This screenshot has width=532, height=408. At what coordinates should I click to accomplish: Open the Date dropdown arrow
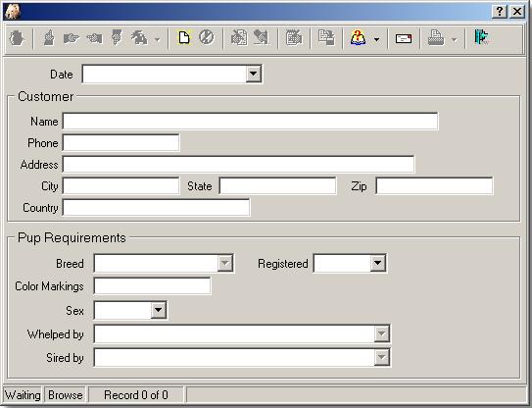coord(253,74)
